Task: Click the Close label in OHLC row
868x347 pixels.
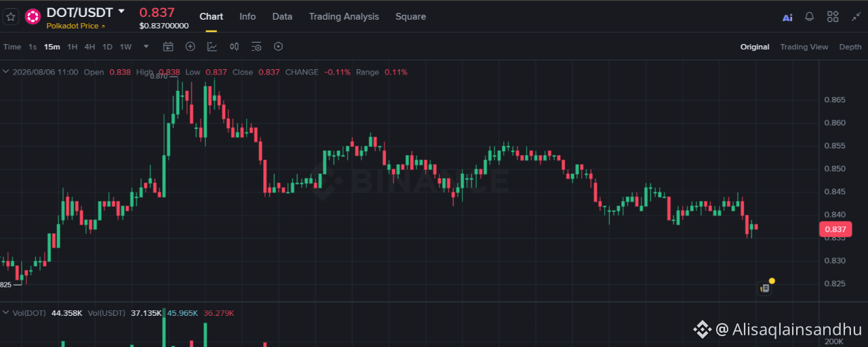Action: [242, 72]
